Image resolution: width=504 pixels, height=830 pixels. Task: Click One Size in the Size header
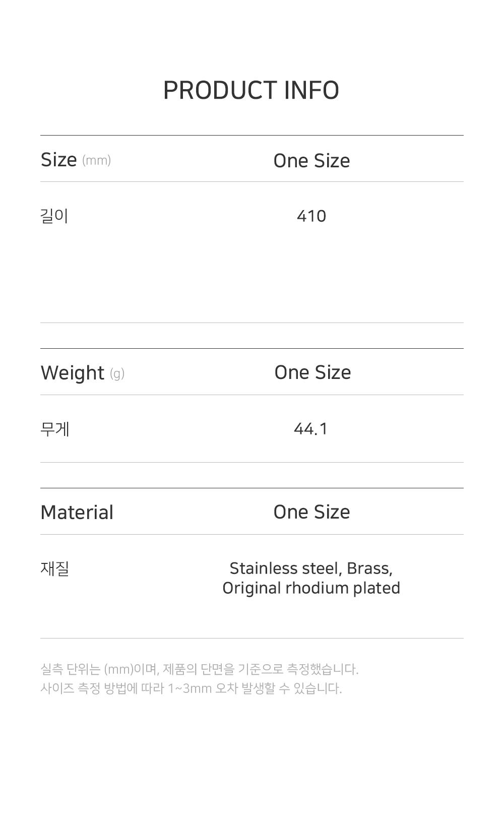(311, 161)
